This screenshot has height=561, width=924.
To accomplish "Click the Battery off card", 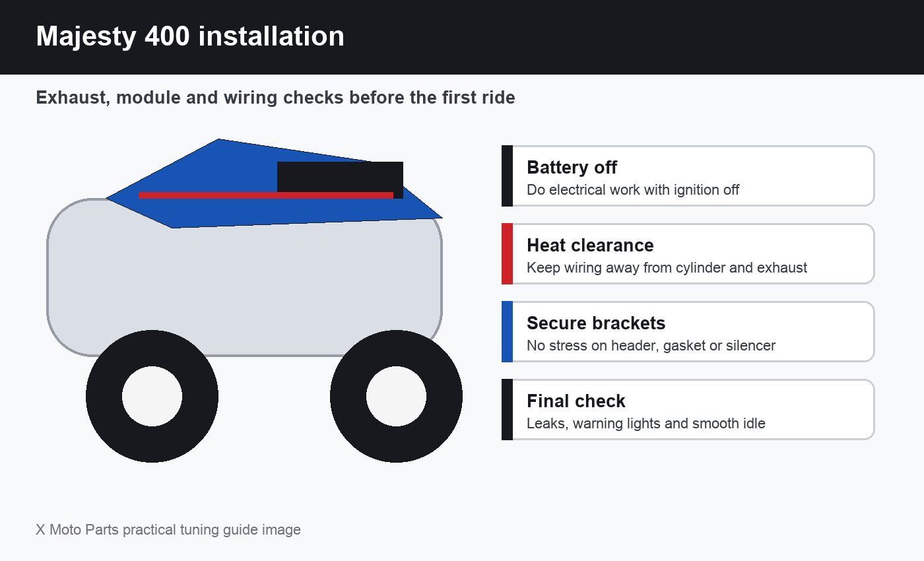I will tap(688, 176).
